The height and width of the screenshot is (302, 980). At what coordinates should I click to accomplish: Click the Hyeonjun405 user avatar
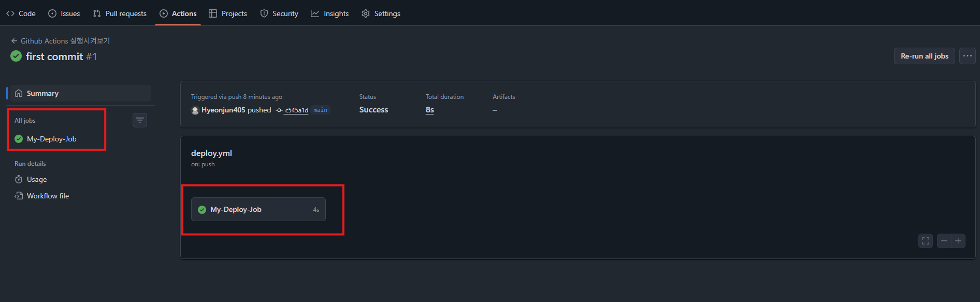click(195, 110)
